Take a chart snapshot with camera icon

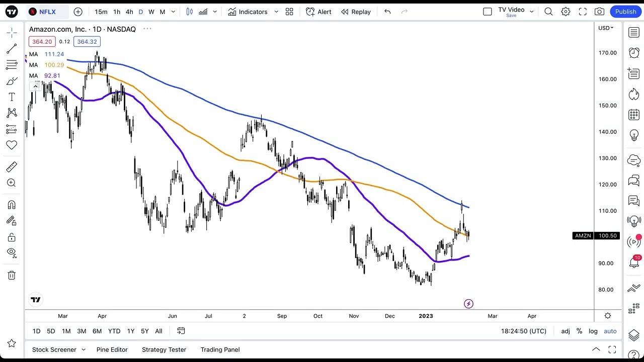tap(600, 12)
